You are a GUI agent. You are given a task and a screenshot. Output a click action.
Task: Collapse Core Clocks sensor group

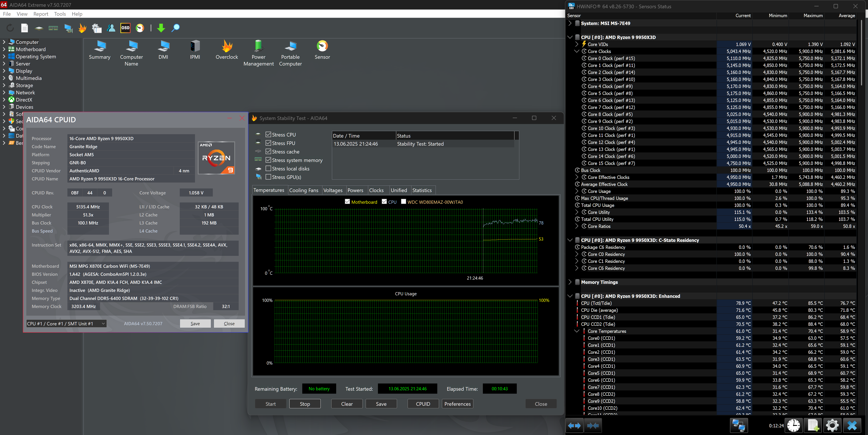577,51
